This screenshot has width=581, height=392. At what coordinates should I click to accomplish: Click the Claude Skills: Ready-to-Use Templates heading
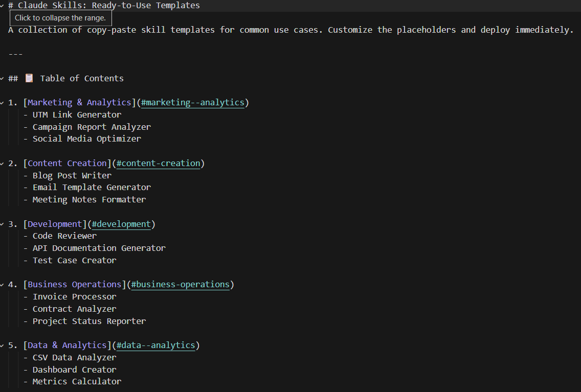tap(104, 5)
